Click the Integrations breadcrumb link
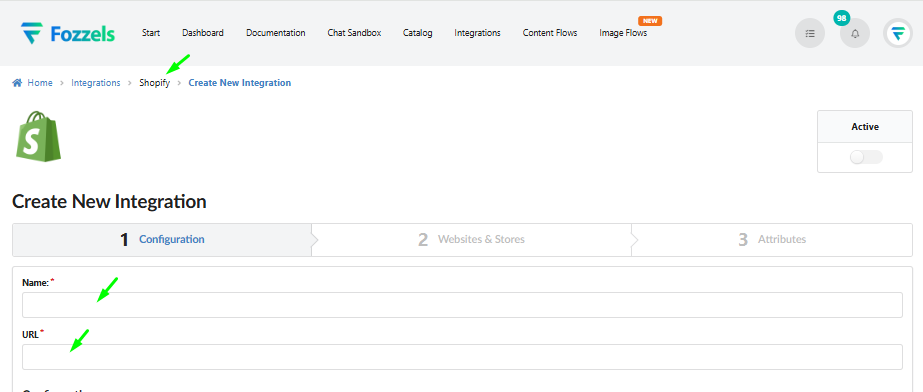 [x=96, y=83]
